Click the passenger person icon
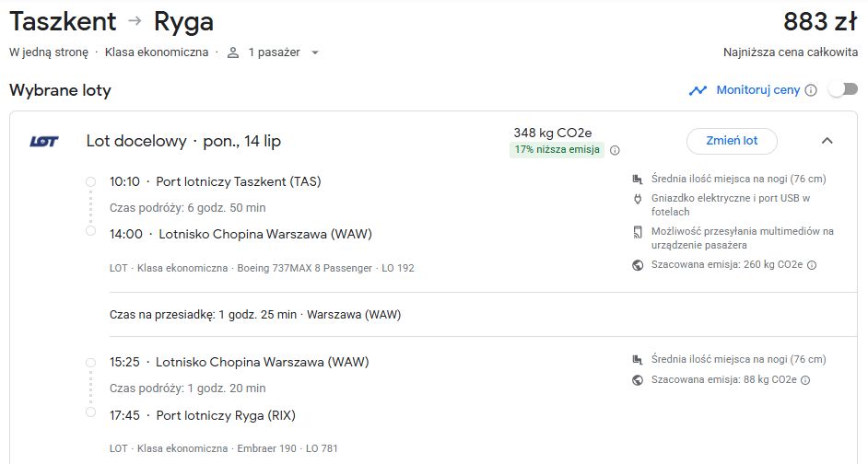This screenshot has width=868, height=464. point(233,52)
